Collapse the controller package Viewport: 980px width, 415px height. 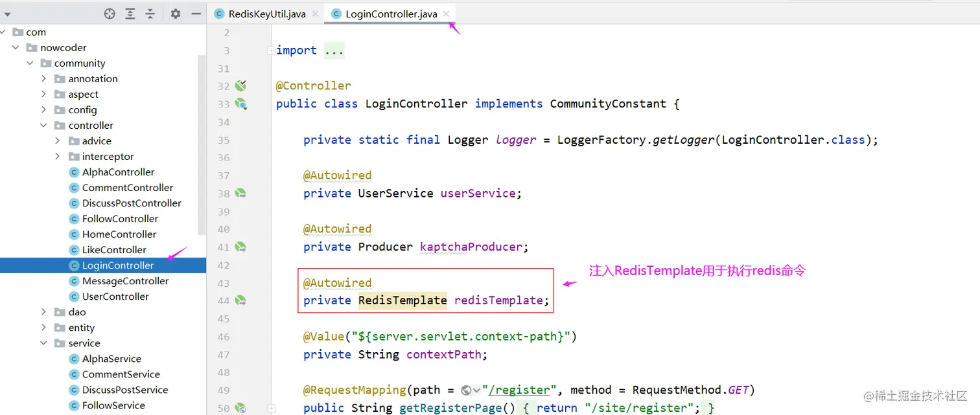[43, 125]
